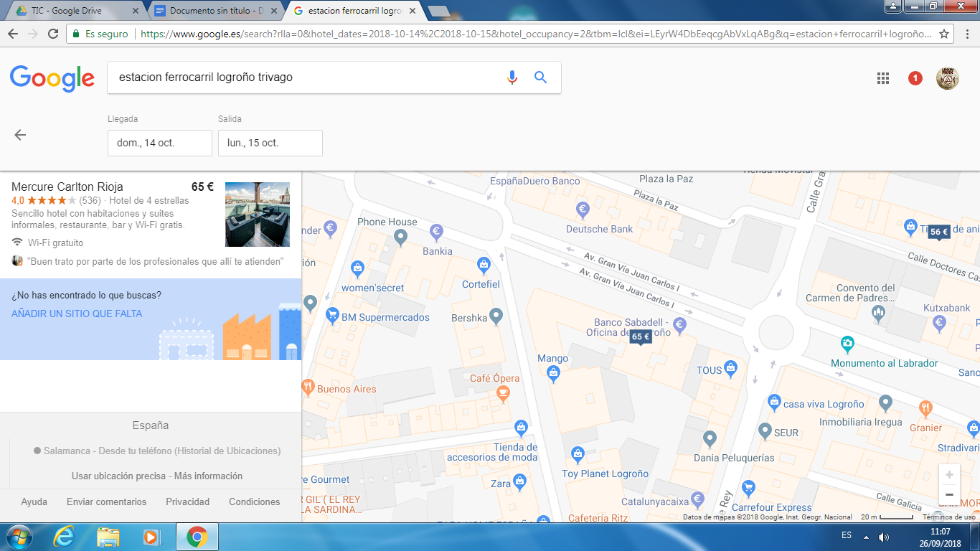
Task: Select the Monumento al Labrador camera pin
Action: point(847,344)
